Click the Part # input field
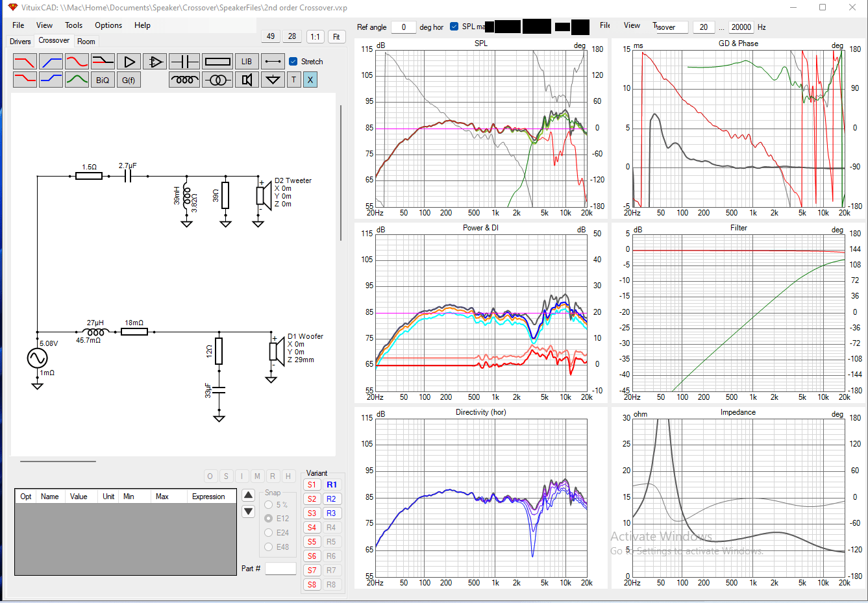 280,569
